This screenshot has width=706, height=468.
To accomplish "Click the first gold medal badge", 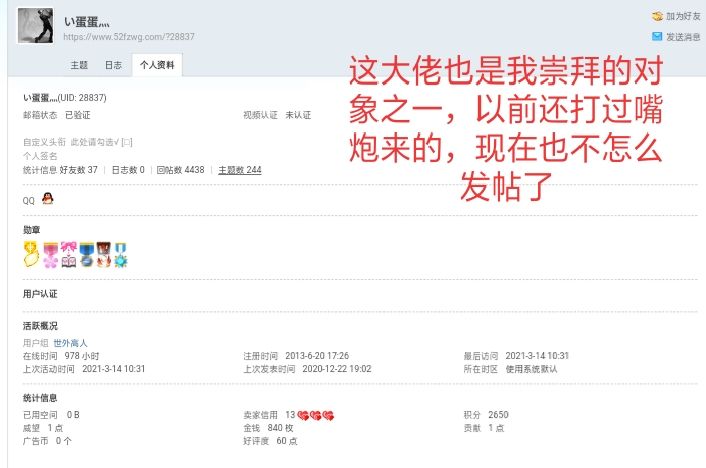I will 31,254.
